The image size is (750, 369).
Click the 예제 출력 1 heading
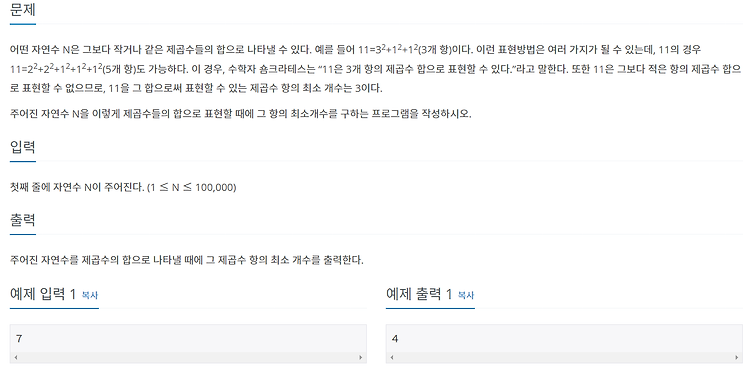coord(419,294)
